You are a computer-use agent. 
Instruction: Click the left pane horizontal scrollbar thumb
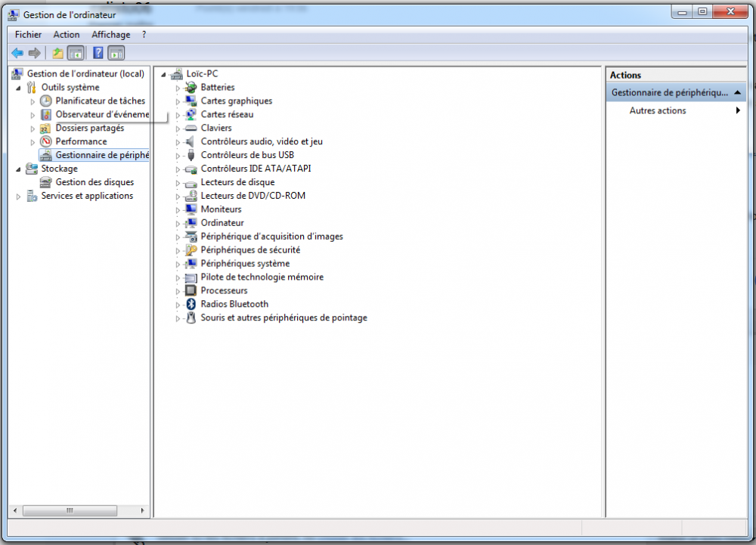pyautogui.click(x=70, y=511)
